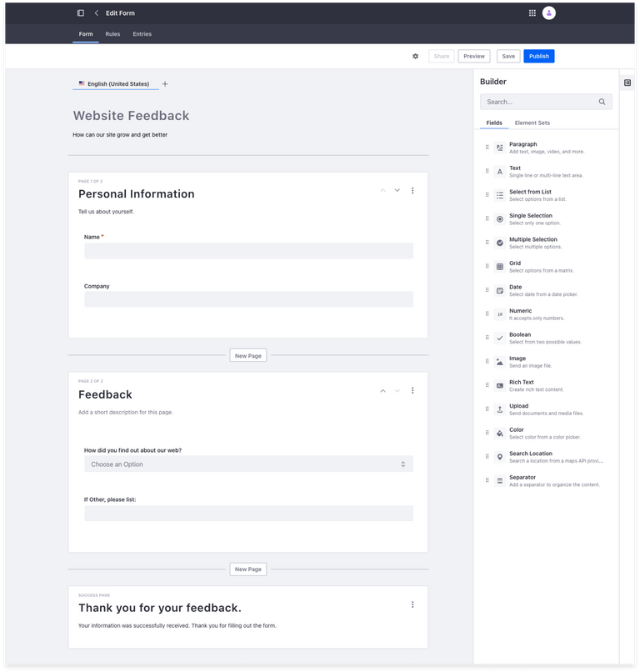
Task: Open the Element Sets tab in Builder
Action: (x=532, y=123)
